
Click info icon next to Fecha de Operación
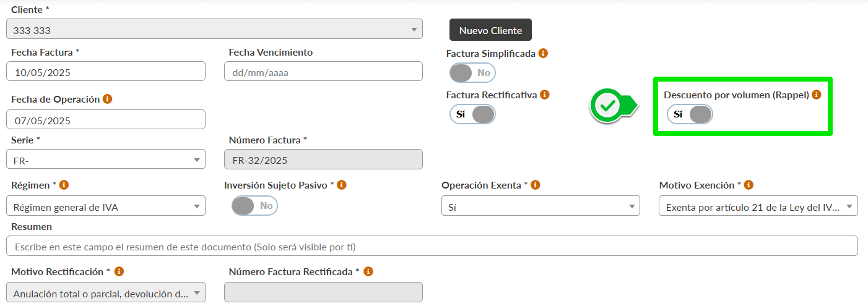[x=107, y=99]
